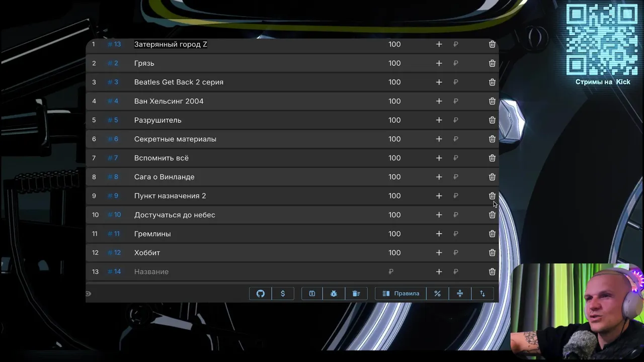Click plus icon for Beatles Get Back
644x362 pixels.
click(x=439, y=82)
